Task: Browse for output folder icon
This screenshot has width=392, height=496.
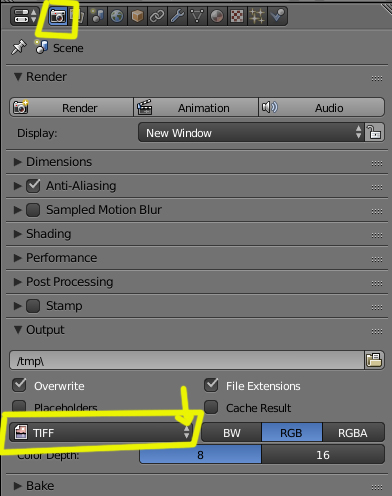Action: 374,360
